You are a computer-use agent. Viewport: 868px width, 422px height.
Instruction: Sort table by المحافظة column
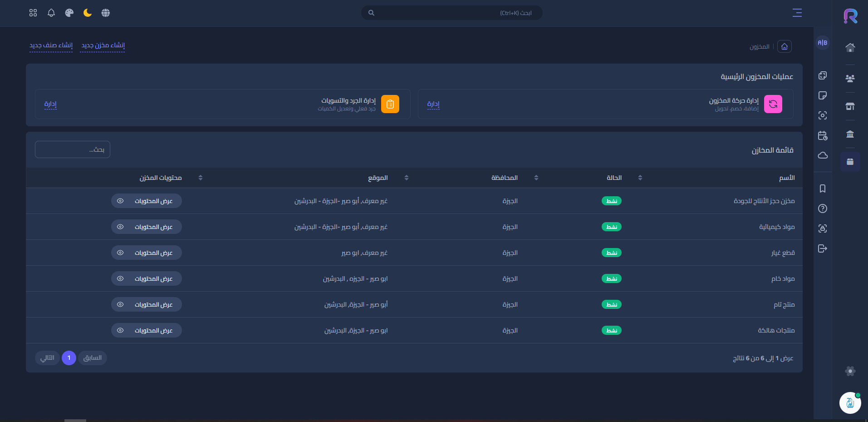(x=536, y=178)
